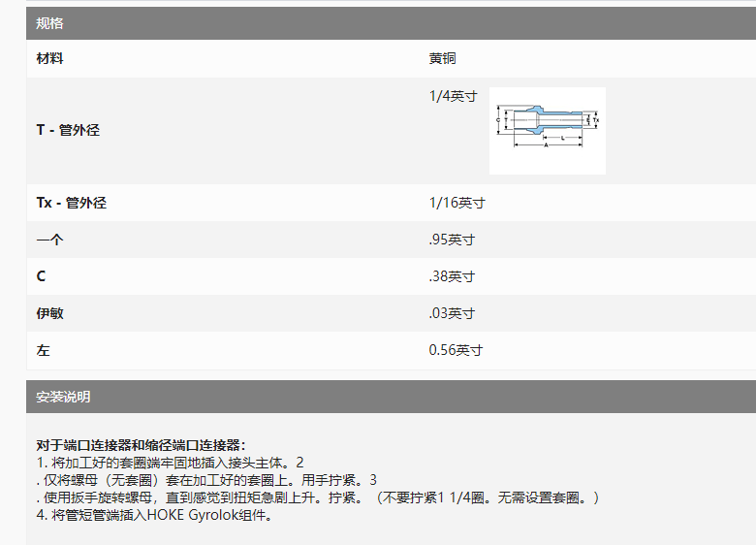The width and height of the screenshot is (756, 545).
Task: Click the .03英寸 value
Action: (452, 313)
